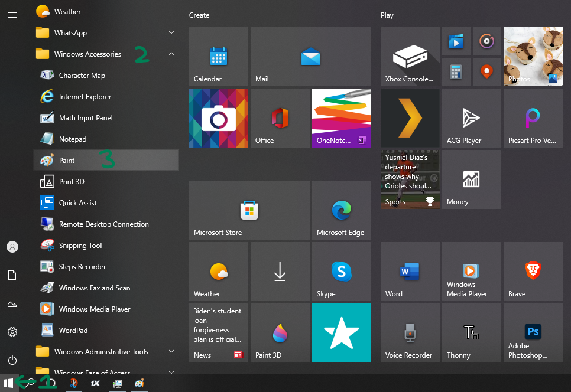Open Paint in the Windows Accessories list
Viewport: 571px width, 392px height.
click(106, 161)
